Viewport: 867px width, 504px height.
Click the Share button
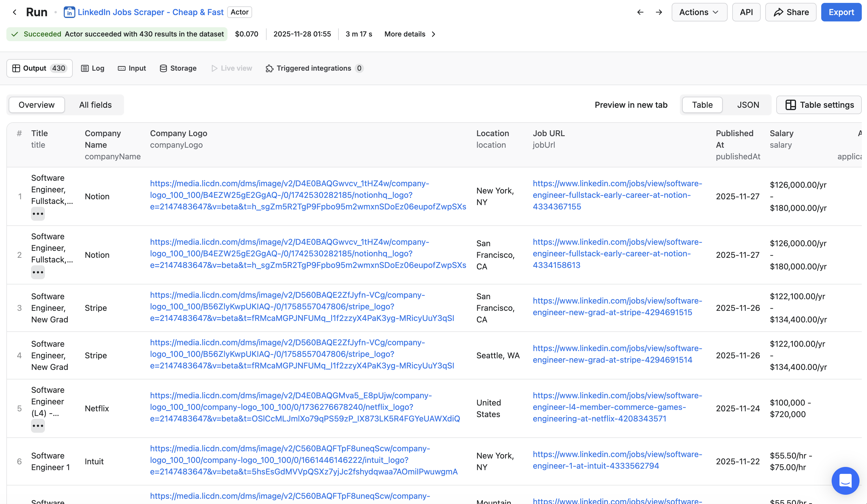(790, 12)
